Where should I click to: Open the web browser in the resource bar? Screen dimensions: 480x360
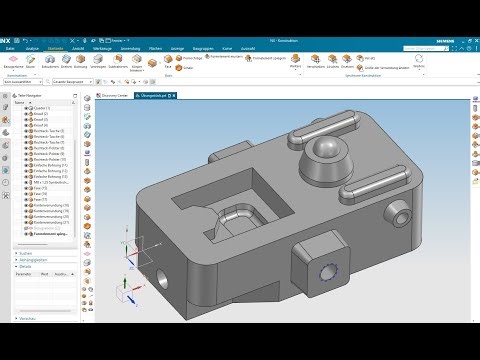pyautogui.click(x=5, y=170)
